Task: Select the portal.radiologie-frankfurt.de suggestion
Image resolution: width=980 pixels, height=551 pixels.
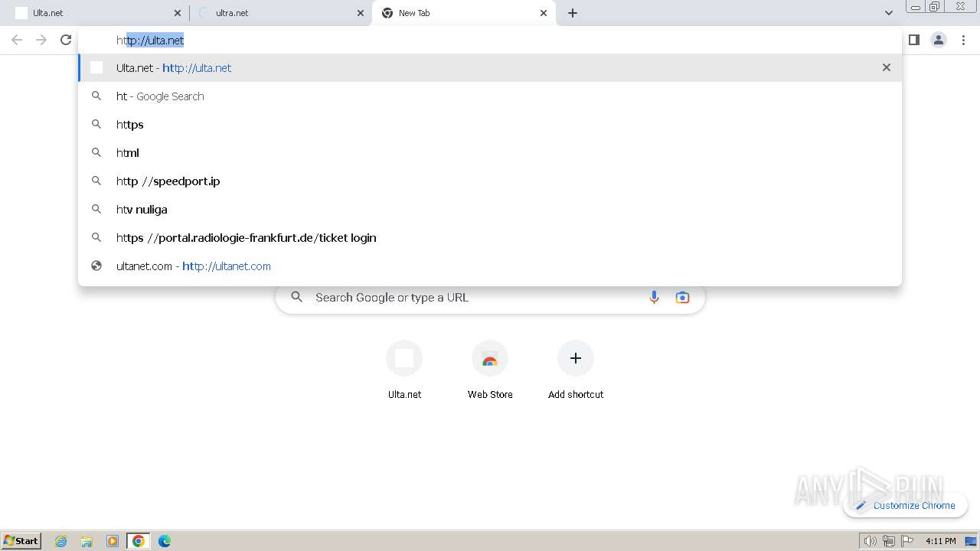Action: (490, 237)
